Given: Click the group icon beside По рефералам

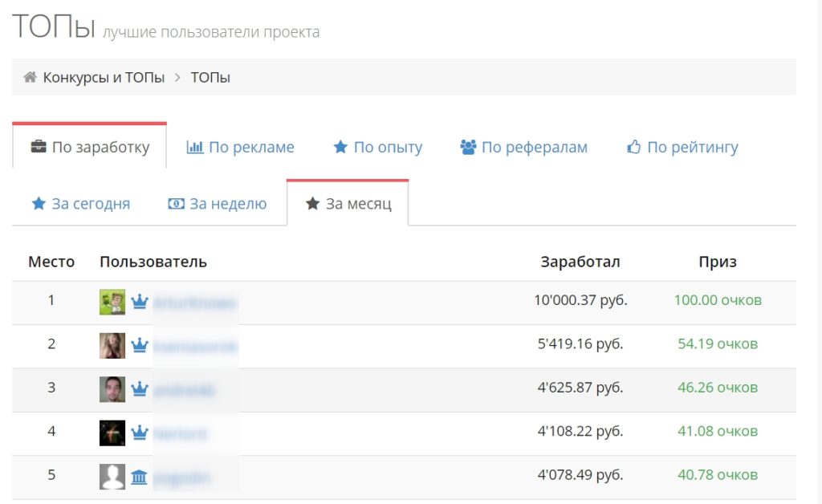Looking at the screenshot, I should point(468,148).
